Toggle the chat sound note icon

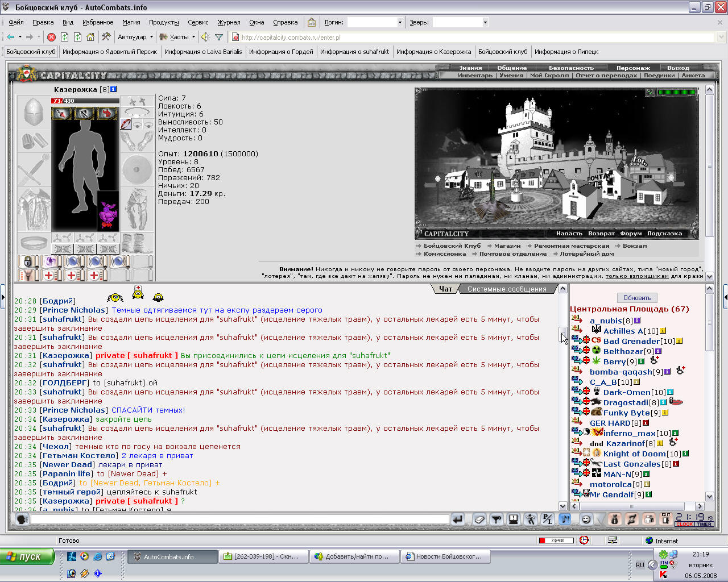(565, 519)
